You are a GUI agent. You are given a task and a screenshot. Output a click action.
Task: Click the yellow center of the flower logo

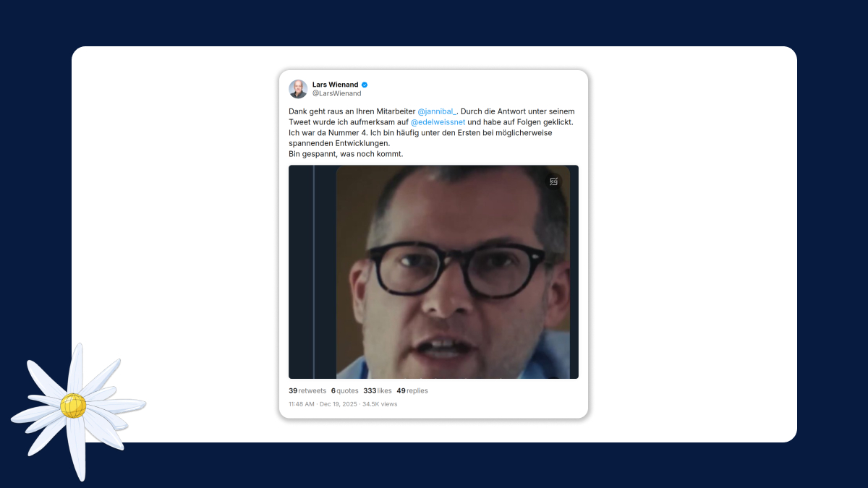(73, 406)
